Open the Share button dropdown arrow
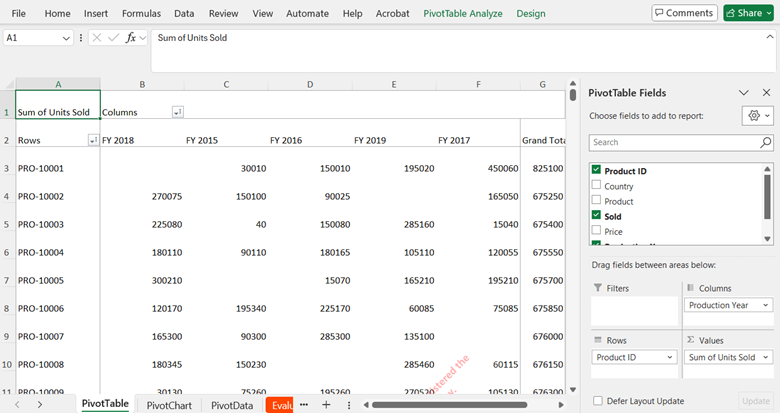 (770, 13)
